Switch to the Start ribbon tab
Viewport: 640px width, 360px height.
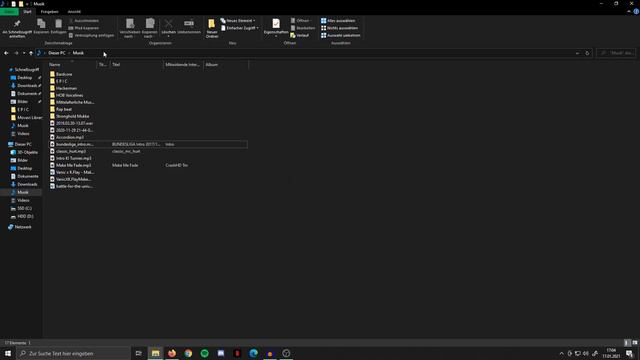27,11
